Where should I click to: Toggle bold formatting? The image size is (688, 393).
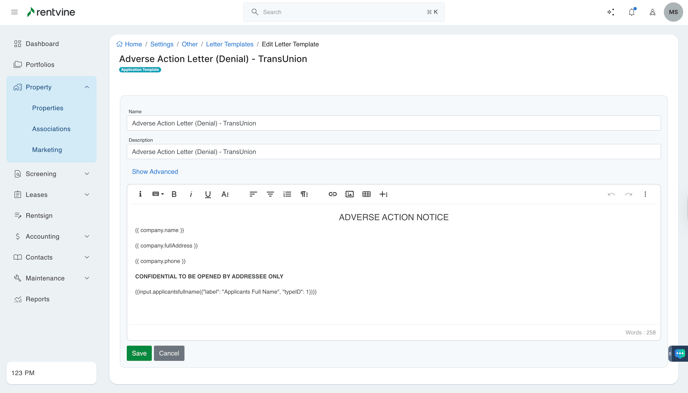(174, 194)
